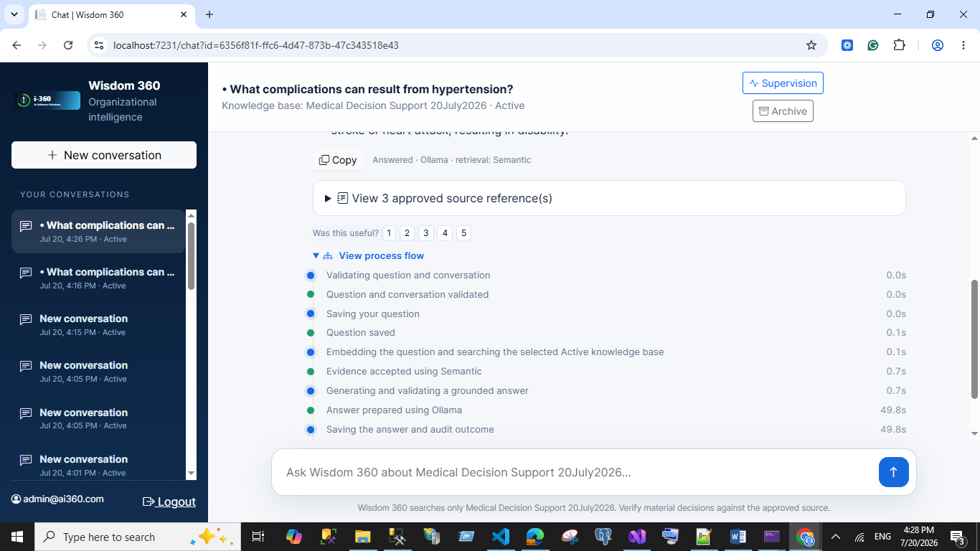Open the 4:26 PM hypertension conversation
The height and width of the screenshot is (551, 980).
pos(98,231)
